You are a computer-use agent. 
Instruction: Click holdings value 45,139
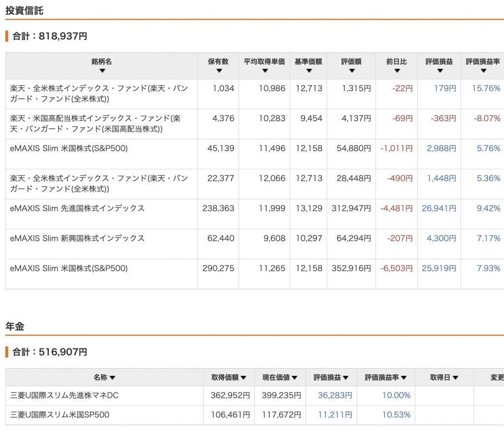point(221,148)
